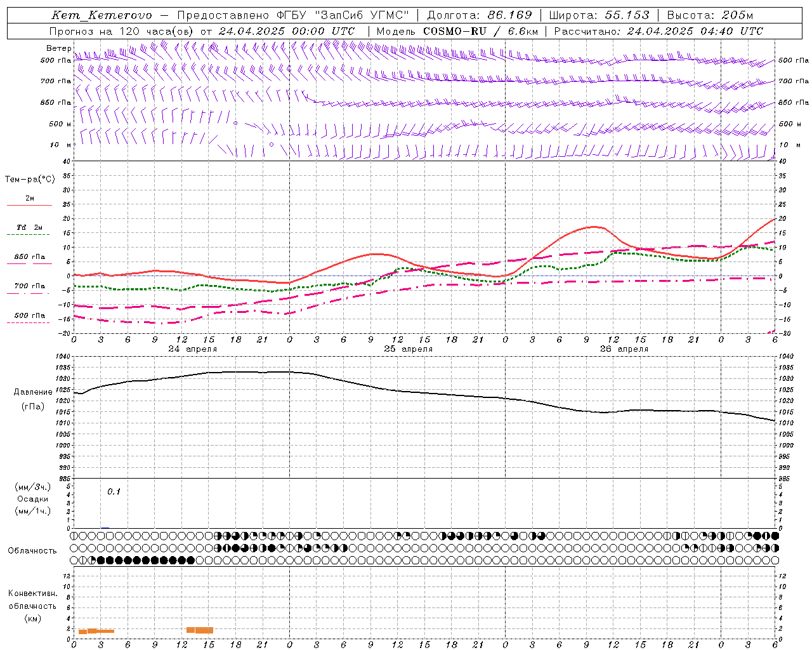Image resolution: width=812 pixels, height=650 pixels.
Task: Click the 'Долгота: 86.169' header field
Action: click(480, 15)
